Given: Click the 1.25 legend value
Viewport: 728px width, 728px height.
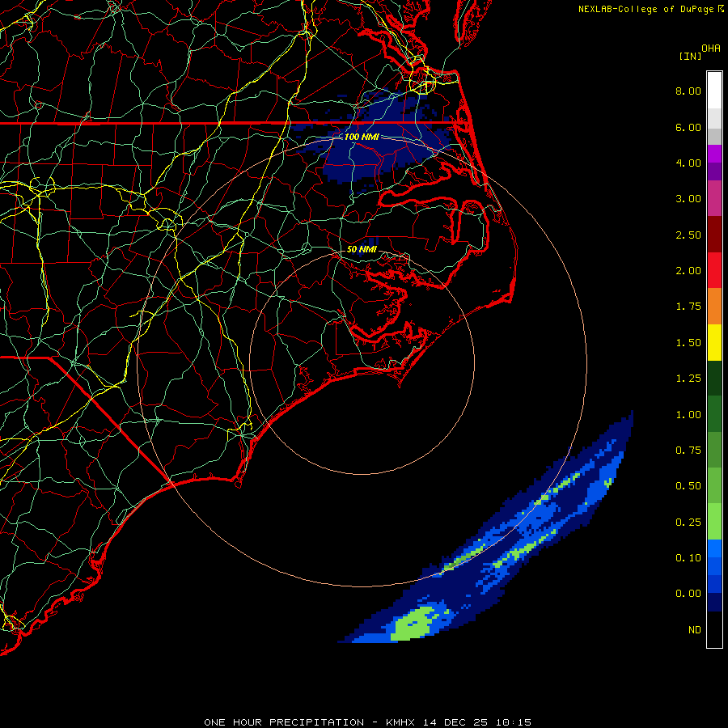Looking at the screenshot, I should [x=688, y=379].
